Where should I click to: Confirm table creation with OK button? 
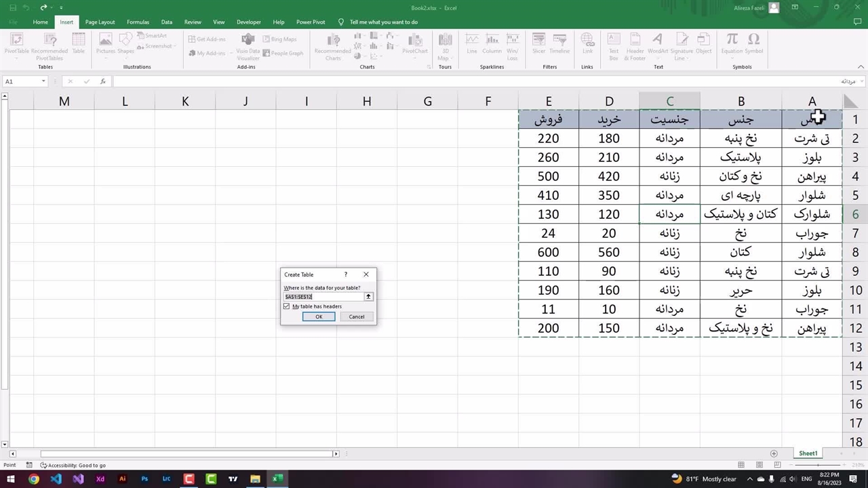point(319,317)
